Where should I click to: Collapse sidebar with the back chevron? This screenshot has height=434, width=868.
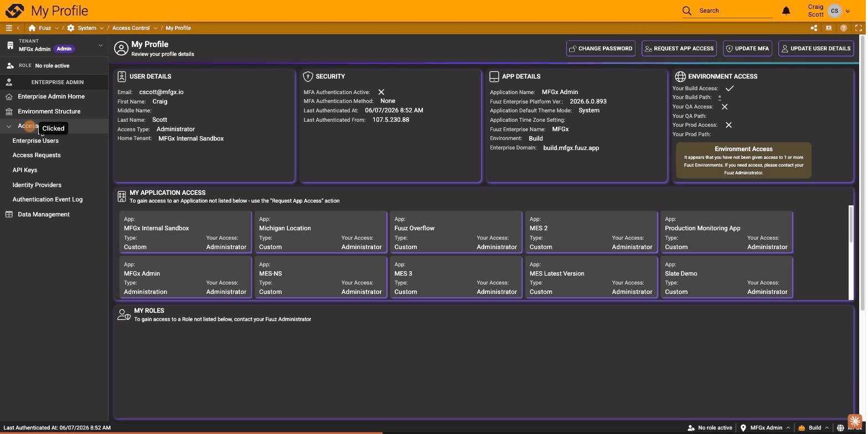click(x=18, y=28)
